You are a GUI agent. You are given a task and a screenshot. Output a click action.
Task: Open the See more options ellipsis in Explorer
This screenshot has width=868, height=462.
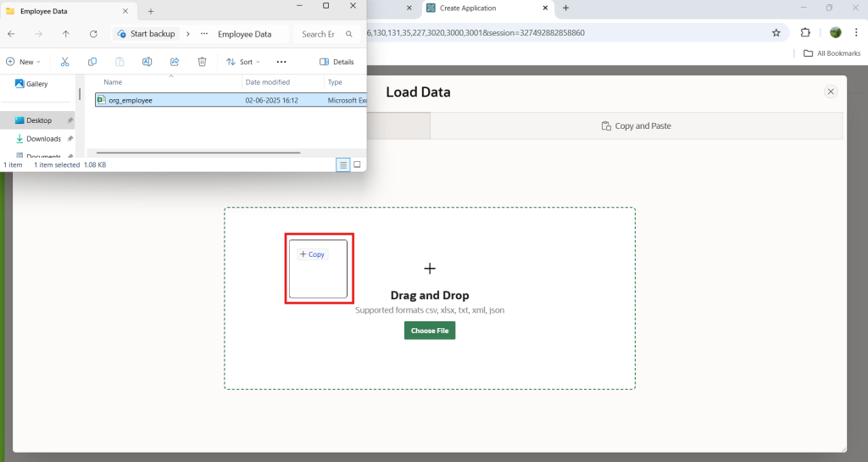coord(281,62)
